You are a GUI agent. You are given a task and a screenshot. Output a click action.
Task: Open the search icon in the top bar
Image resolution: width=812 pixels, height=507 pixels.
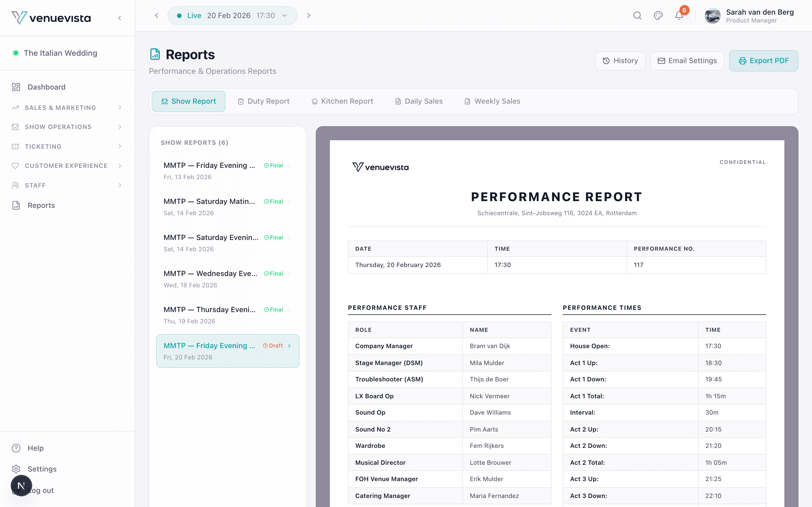pyautogui.click(x=637, y=15)
